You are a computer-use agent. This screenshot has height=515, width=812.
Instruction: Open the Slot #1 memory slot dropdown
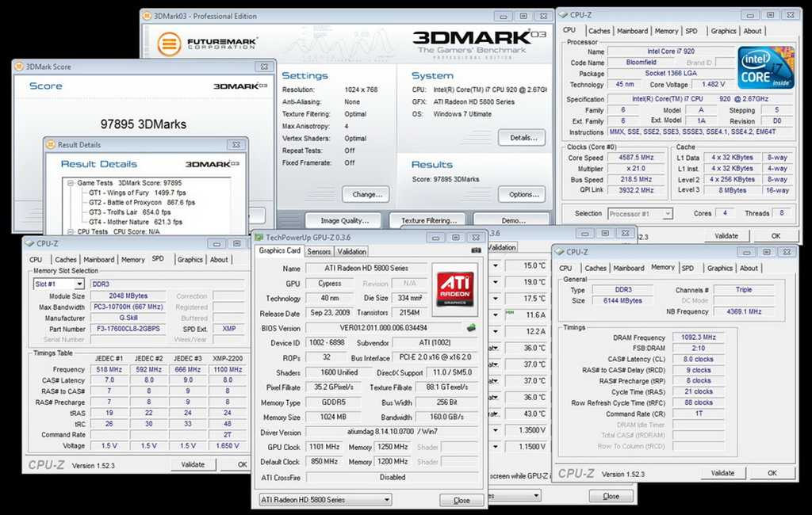(x=79, y=284)
